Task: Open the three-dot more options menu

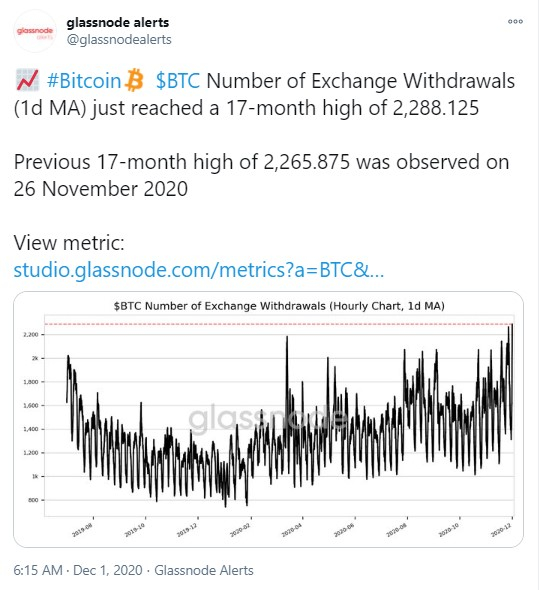Action: tap(515, 21)
